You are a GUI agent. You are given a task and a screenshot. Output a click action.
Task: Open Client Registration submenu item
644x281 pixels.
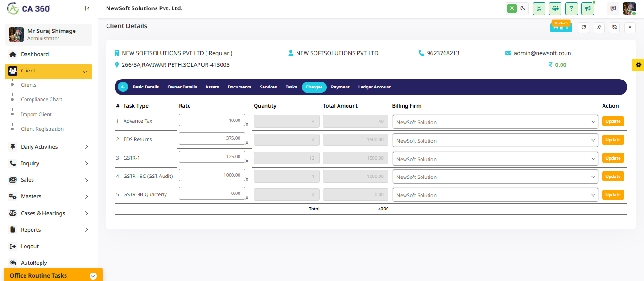coord(42,129)
